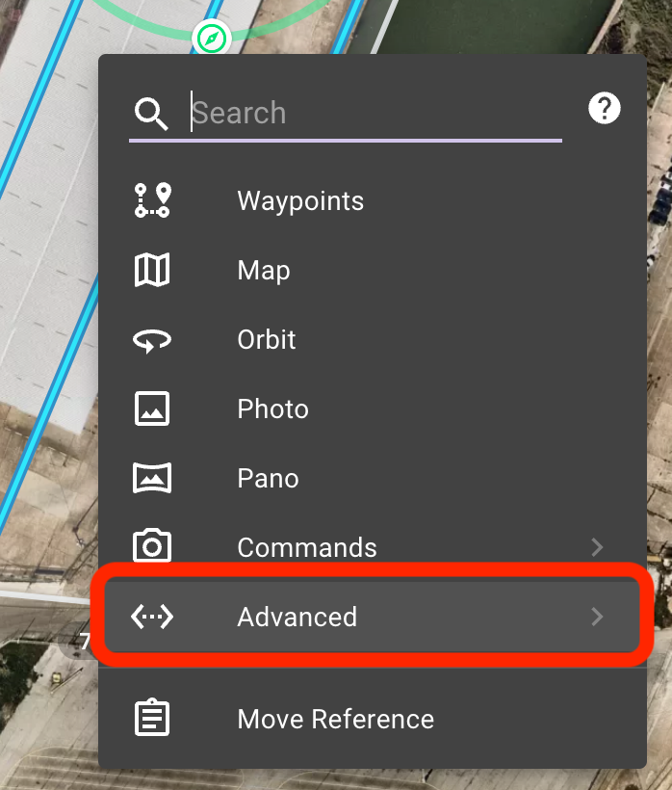672x790 pixels.
Task: Click the Pano panorama icon
Action: coord(152,478)
